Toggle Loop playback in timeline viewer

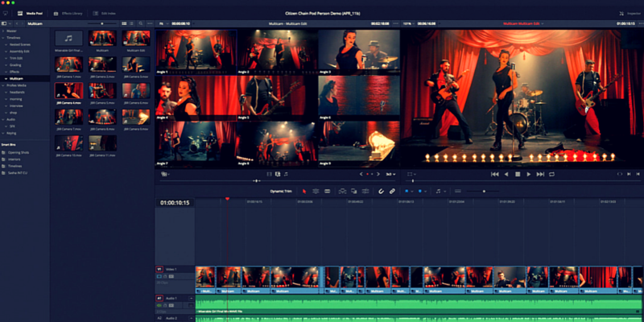pos(551,174)
